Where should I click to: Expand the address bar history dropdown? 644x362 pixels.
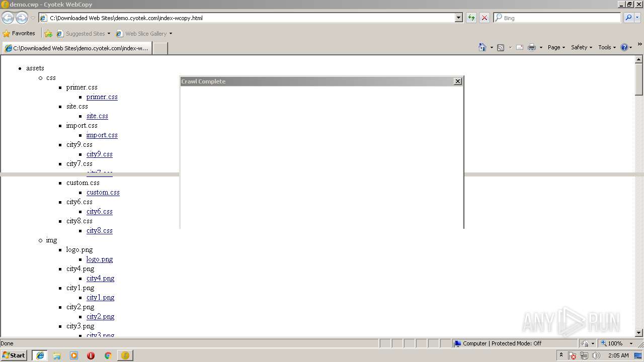(458, 18)
